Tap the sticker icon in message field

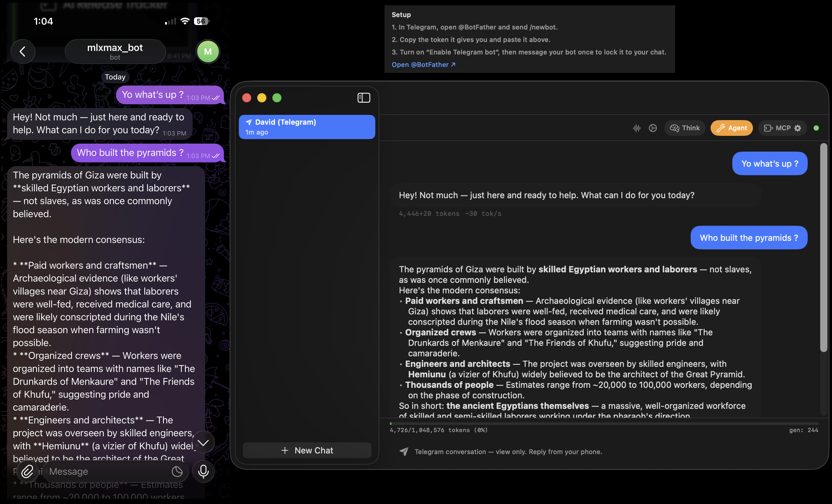[x=177, y=471]
